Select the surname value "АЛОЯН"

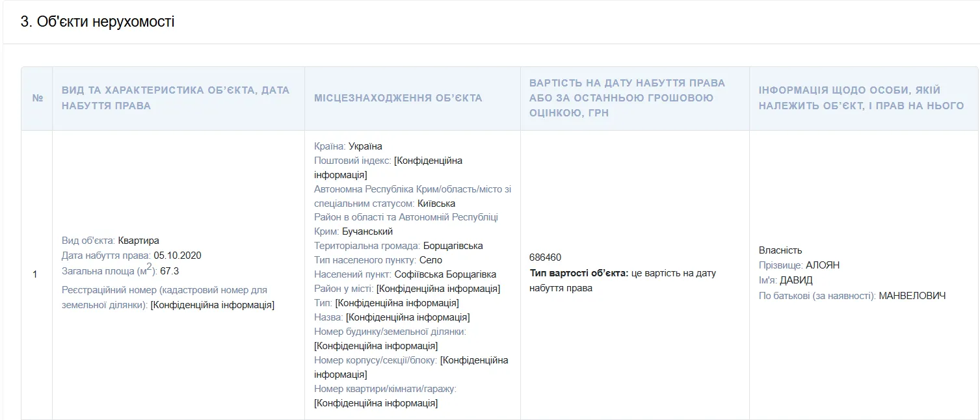[x=823, y=265]
